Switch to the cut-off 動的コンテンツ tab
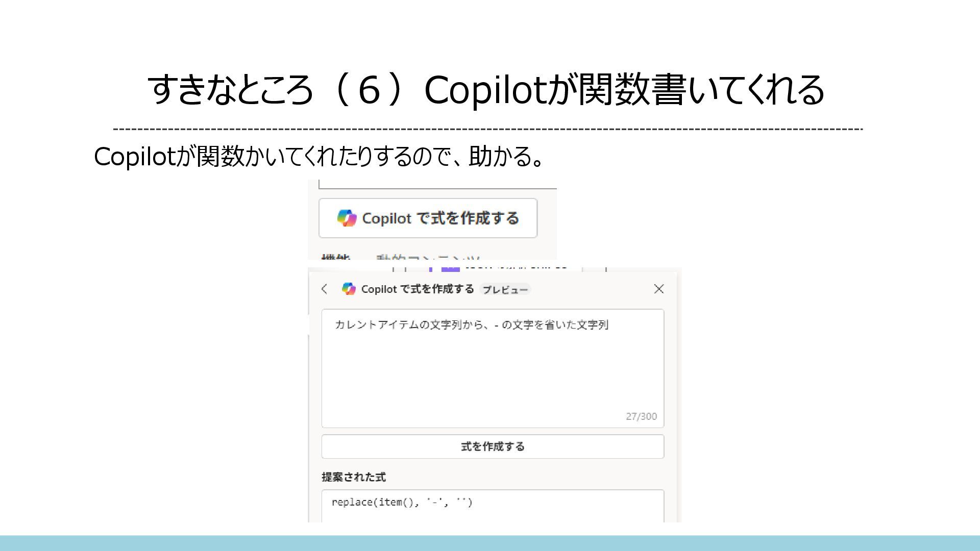980x551 pixels. [428, 257]
